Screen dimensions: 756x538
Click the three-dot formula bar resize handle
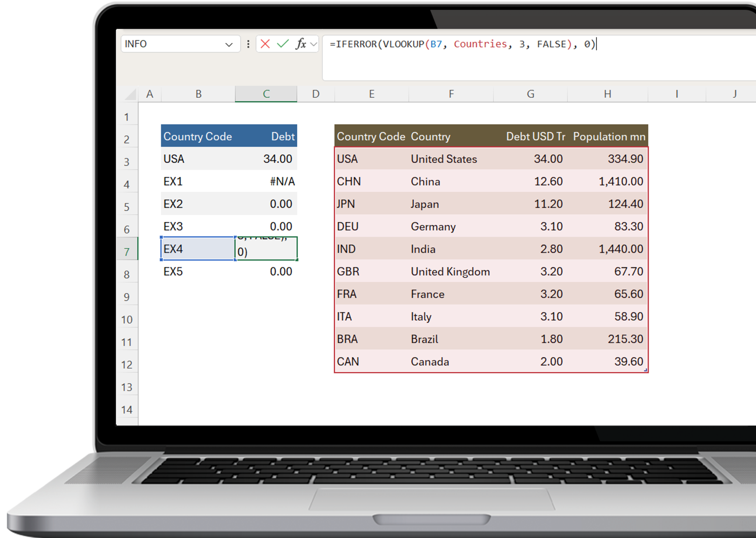[248, 44]
